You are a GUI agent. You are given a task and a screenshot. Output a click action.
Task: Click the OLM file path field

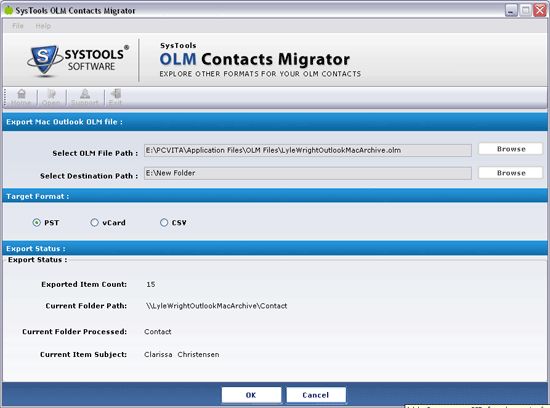click(x=308, y=150)
